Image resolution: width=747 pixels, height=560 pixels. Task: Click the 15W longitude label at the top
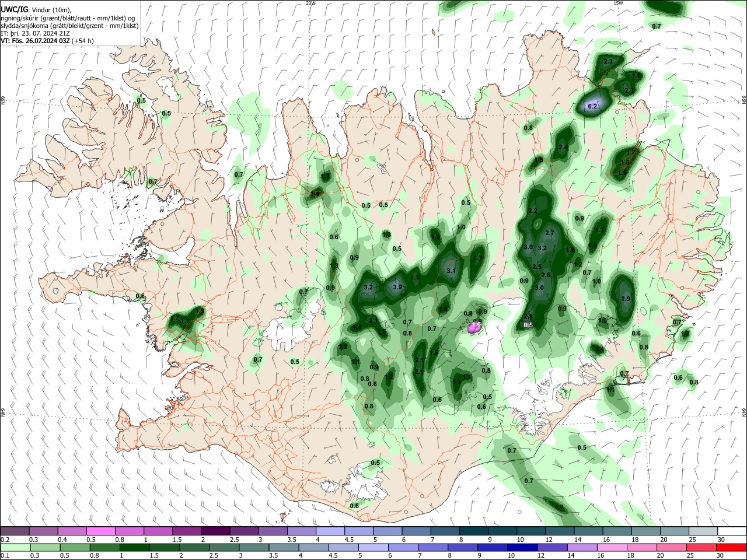tap(617, 3)
